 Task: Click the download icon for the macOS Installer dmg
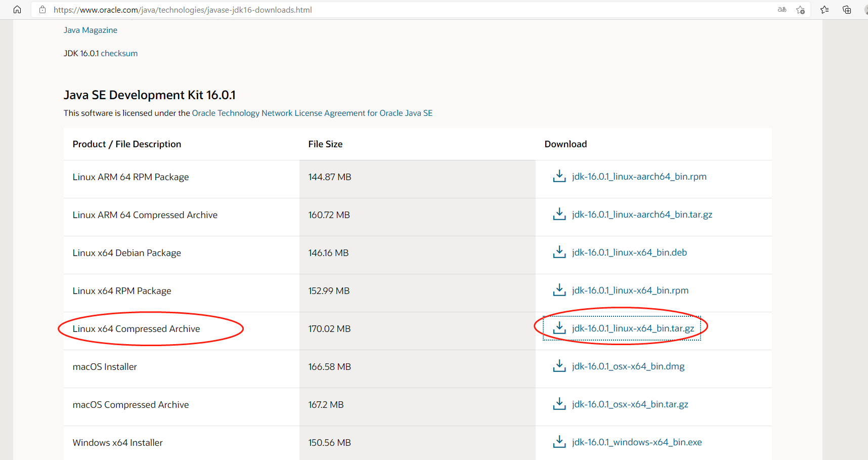click(x=558, y=366)
